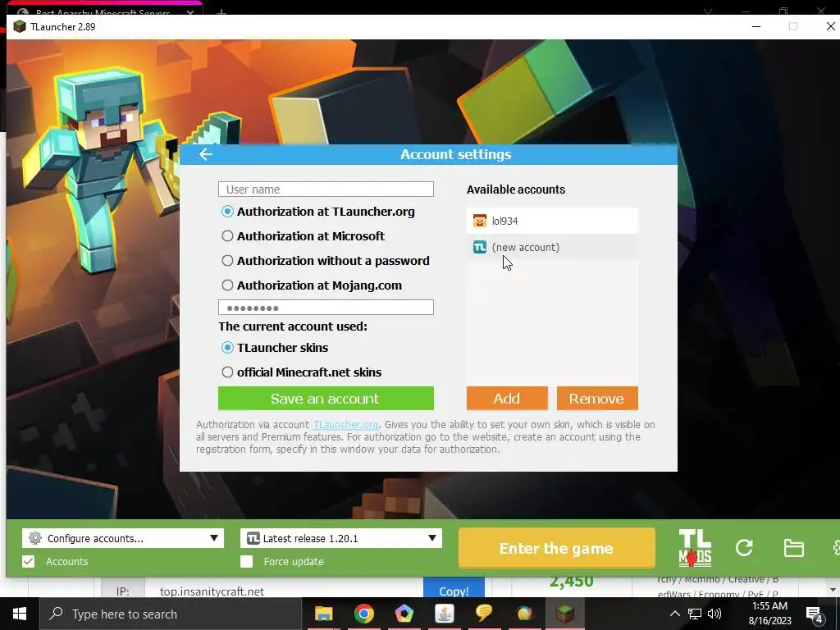Select Authorization at TLauncher.org radio
This screenshot has height=630, width=840.
click(227, 212)
